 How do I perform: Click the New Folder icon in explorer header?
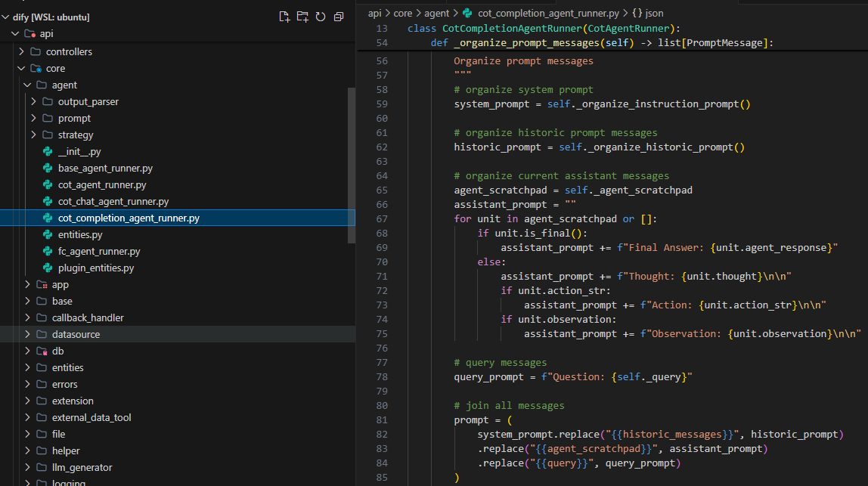click(302, 17)
